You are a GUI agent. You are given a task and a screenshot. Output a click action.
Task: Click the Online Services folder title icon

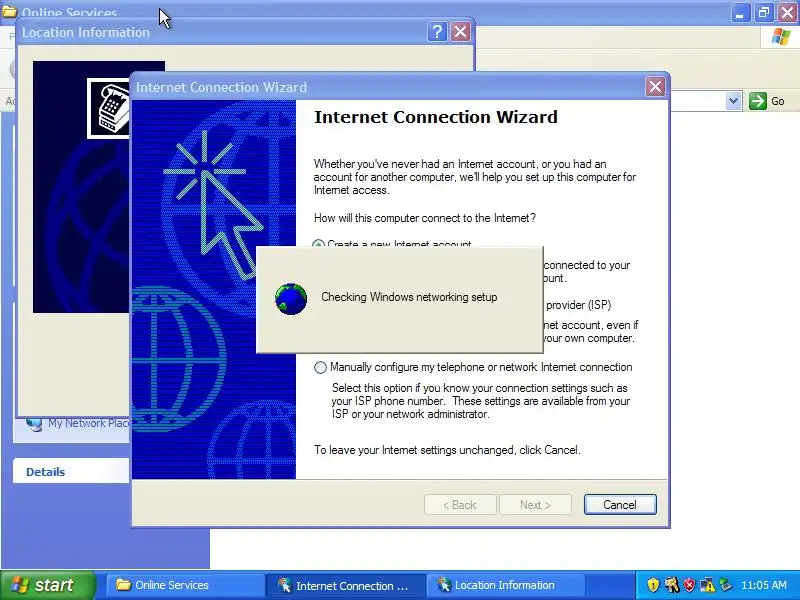[x=9, y=11]
